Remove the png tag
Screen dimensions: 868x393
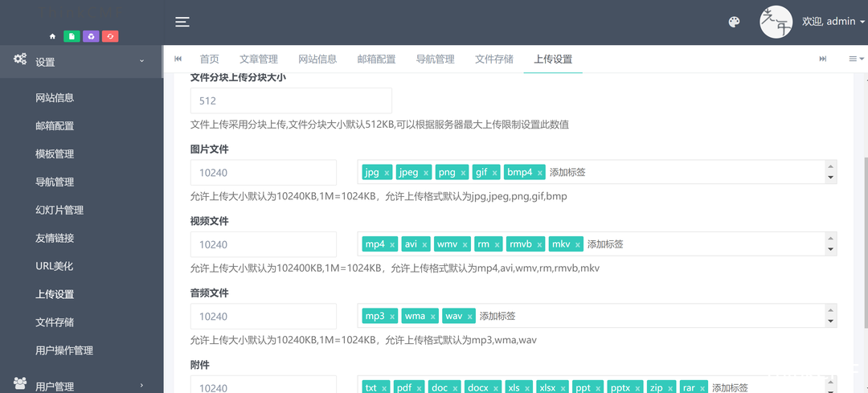point(464,173)
